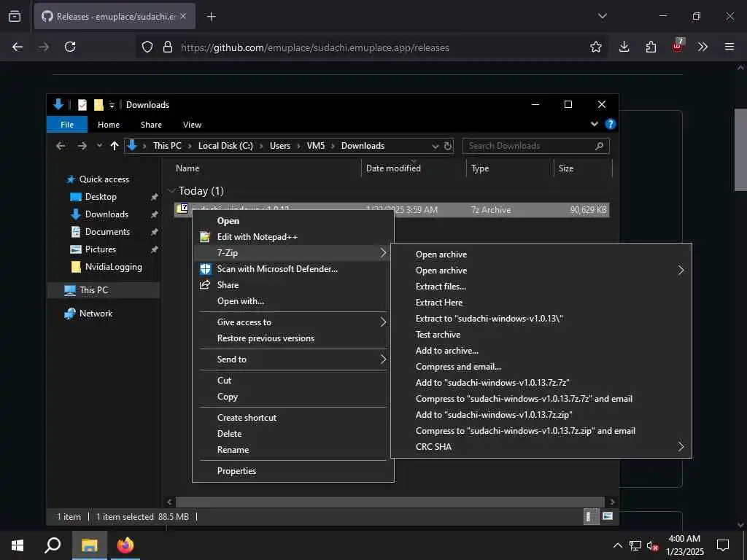Go up one folder level
Viewport: 747px width, 560px height.
click(x=115, y=146)
